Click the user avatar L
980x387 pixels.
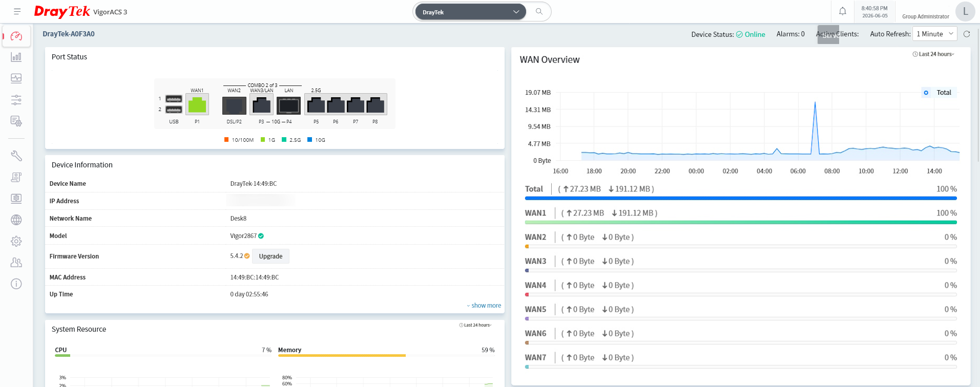pyautogui.click(x=965, y=11)
